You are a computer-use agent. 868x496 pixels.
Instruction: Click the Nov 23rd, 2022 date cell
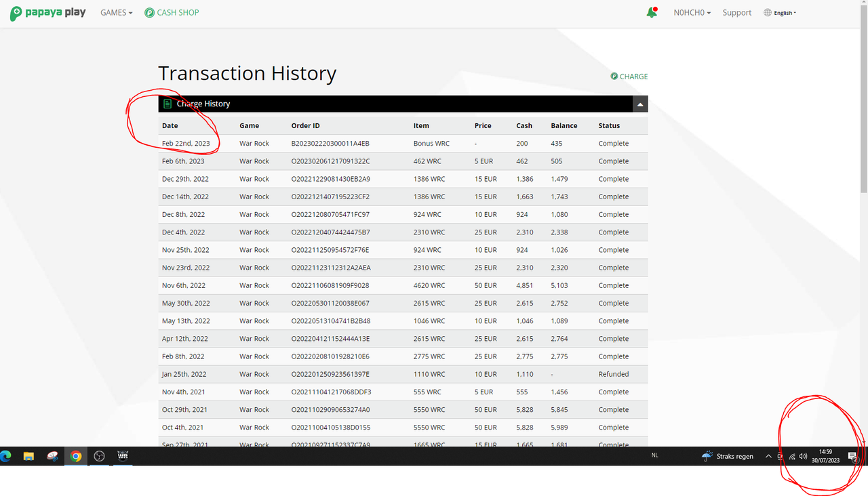(186, 268)
